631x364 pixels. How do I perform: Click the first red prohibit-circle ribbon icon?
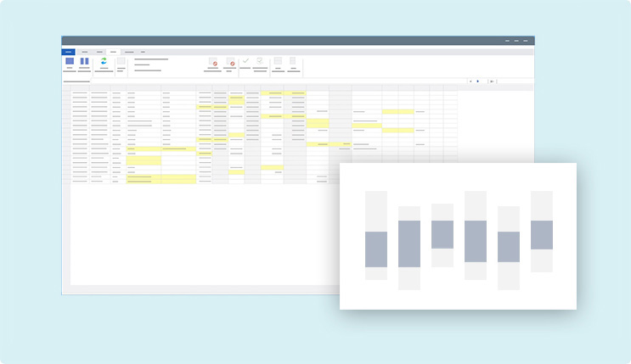[x=213, y=63]
